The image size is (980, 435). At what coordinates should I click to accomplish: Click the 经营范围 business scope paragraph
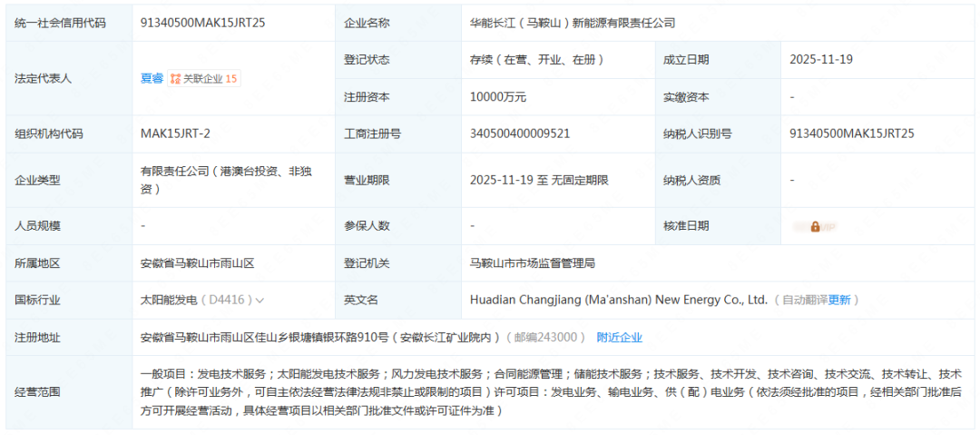click(550, 392)
